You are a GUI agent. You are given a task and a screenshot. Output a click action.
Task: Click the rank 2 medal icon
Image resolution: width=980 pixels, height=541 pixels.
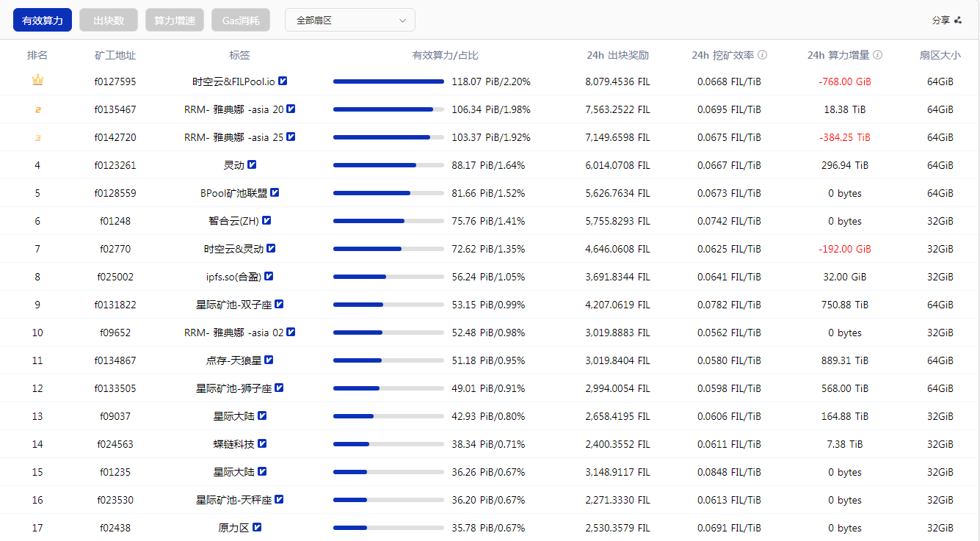click(x=37, y=109)
